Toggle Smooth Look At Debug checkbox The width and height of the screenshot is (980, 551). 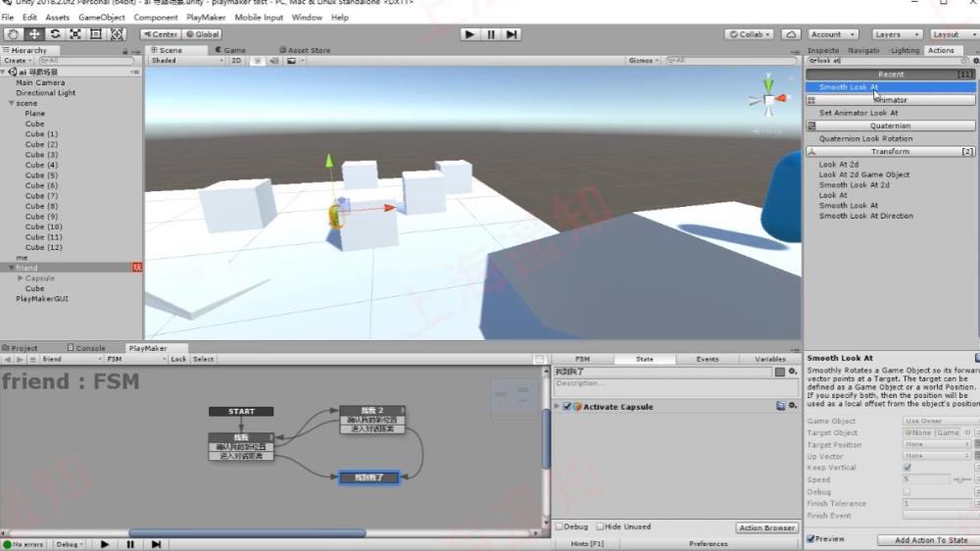(906, 491)
